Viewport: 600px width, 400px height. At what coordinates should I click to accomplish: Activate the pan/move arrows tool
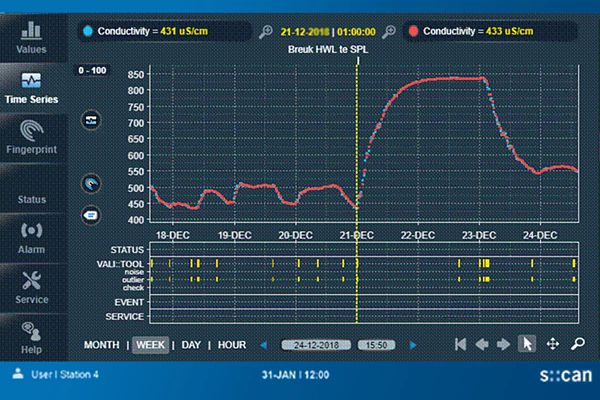(x=552, y=344)
